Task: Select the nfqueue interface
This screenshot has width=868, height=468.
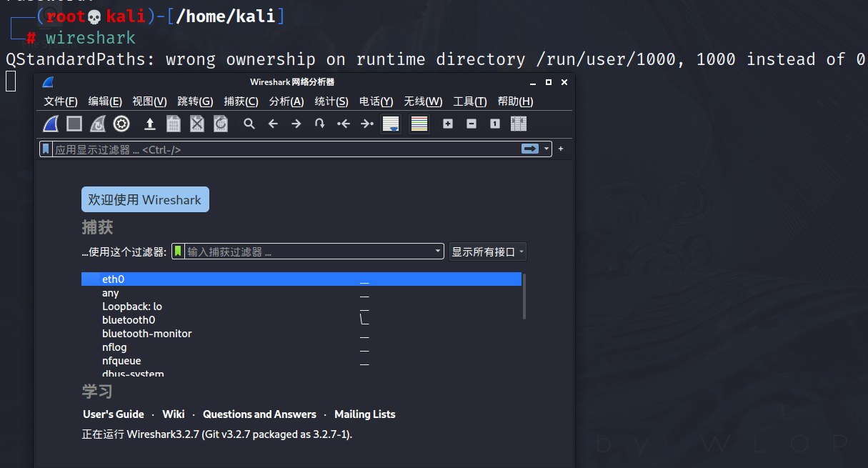Action: coord(301,361)
